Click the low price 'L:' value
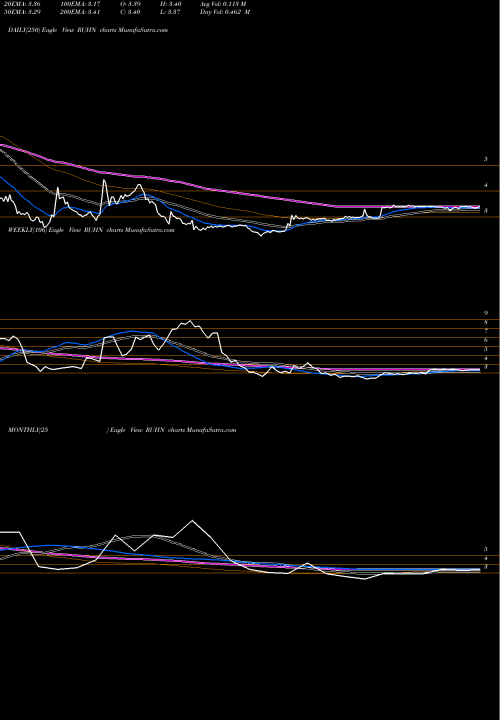The width and height of the screenshot is (500, 720). 170,12
